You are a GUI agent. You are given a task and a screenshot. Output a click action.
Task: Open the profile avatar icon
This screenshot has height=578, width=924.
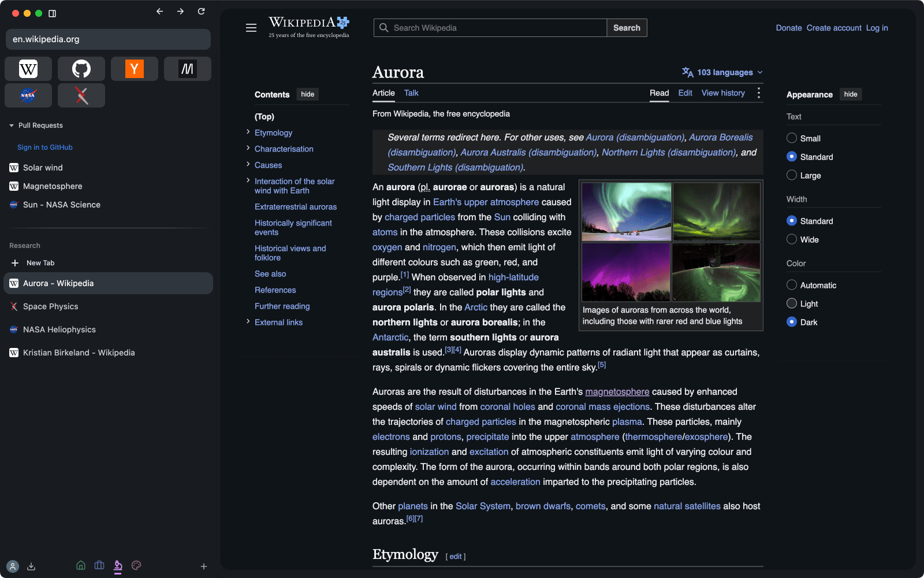coord(13,566)
